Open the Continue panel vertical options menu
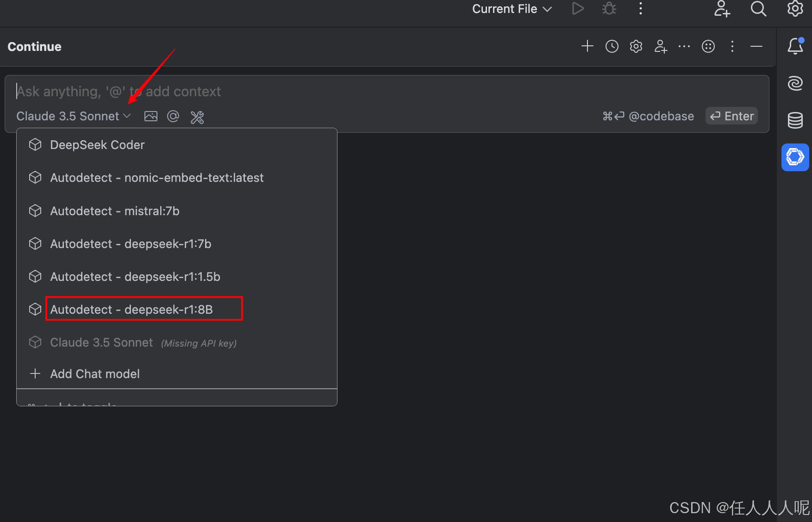Image resolution: width=812 pixels, height=522 pixels. click(732, 46)
